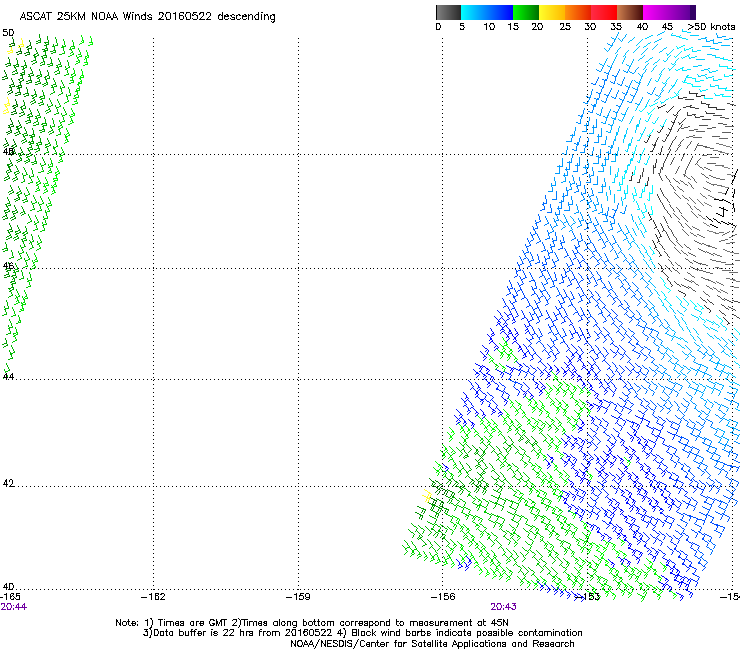Click the red 30-35 knots legend swatch
740x650 pixels.
pos(604,12)
